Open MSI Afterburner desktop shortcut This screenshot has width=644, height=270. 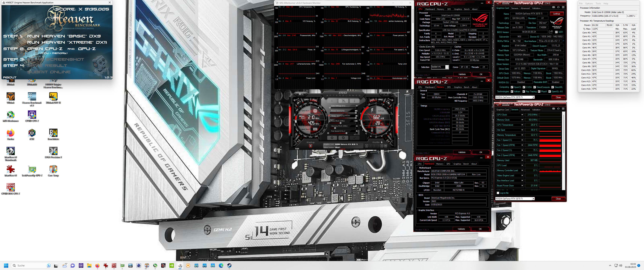pos(10,116)
